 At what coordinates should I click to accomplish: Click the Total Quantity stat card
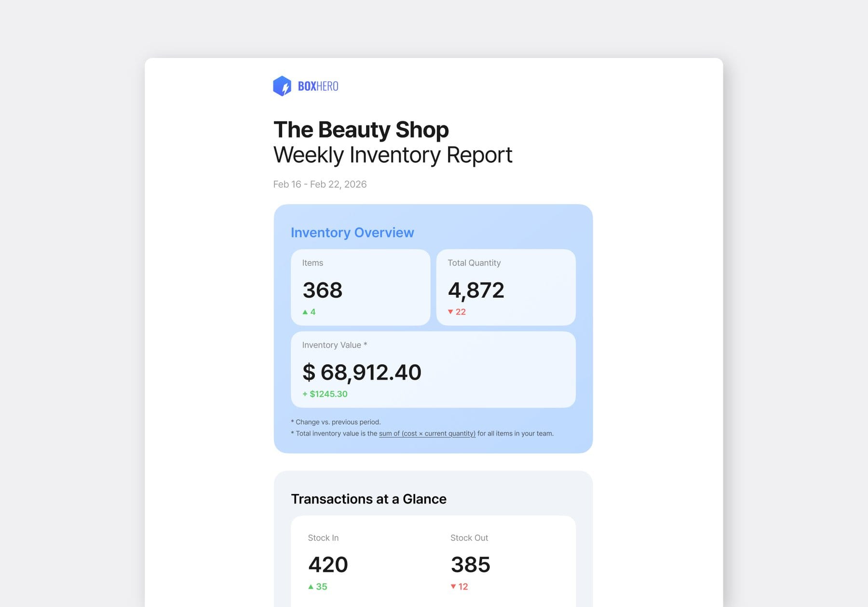[x=506, y=287]
